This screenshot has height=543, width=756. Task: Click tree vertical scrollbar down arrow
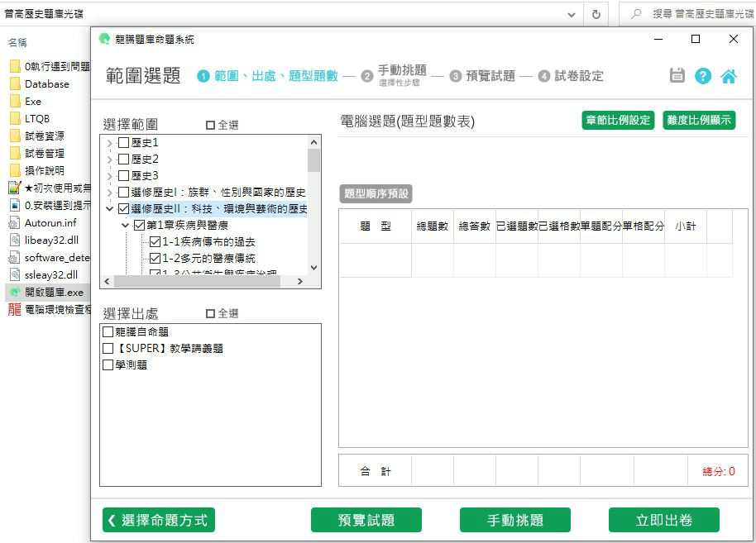(313, 268)
